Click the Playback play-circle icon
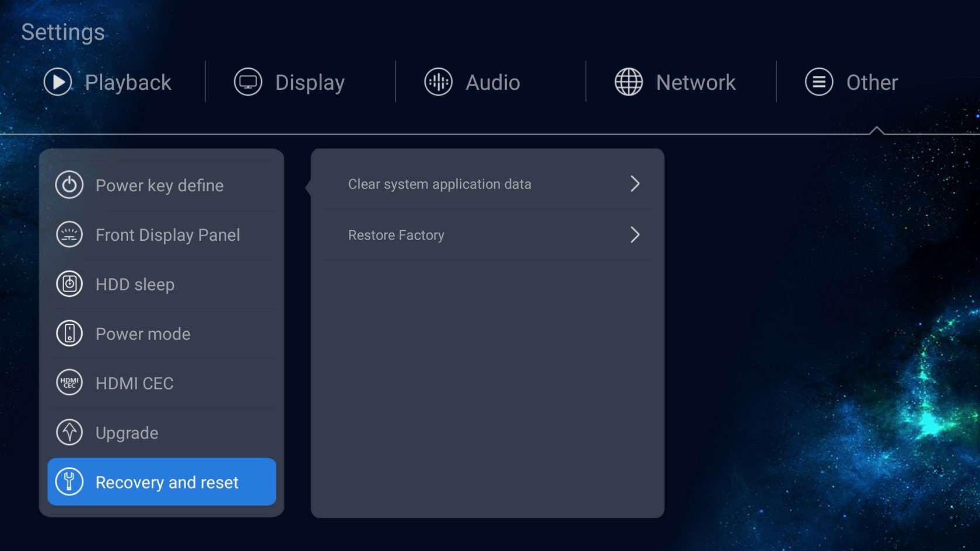980x551 pixels. click(x=58, y=82)
